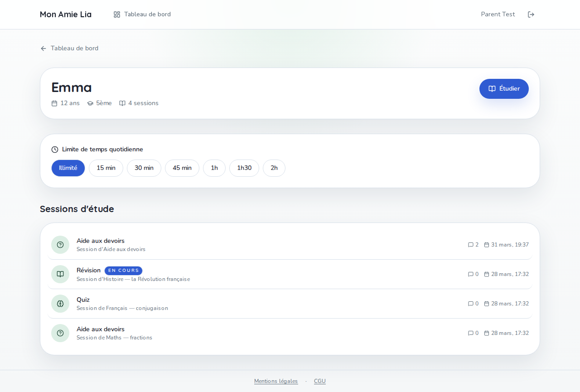Open the Mentions légales link

(276, 381)
